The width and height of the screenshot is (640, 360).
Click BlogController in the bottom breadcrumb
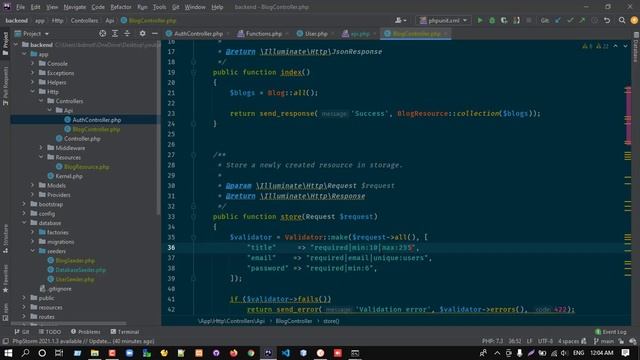click(x=294, y=321)
